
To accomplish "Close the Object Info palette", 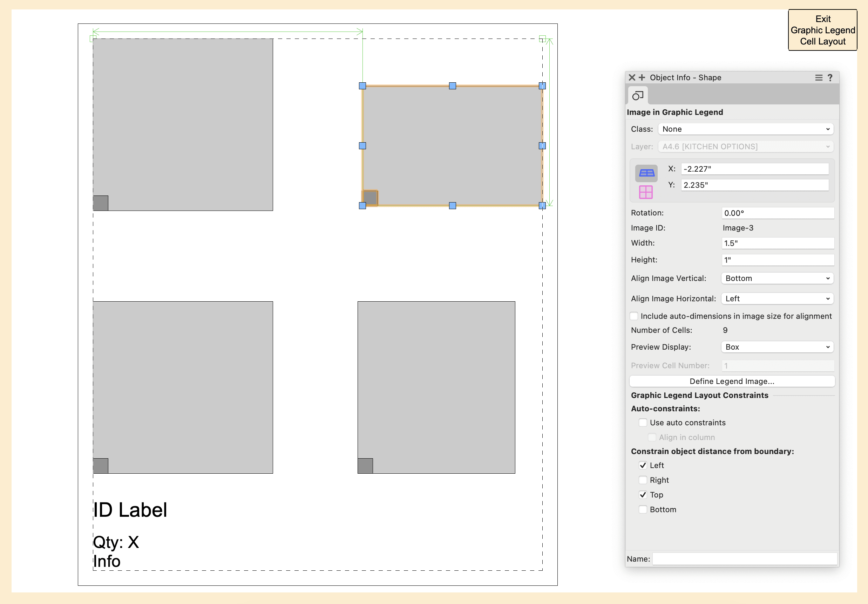I will click(x=632, y=77).
